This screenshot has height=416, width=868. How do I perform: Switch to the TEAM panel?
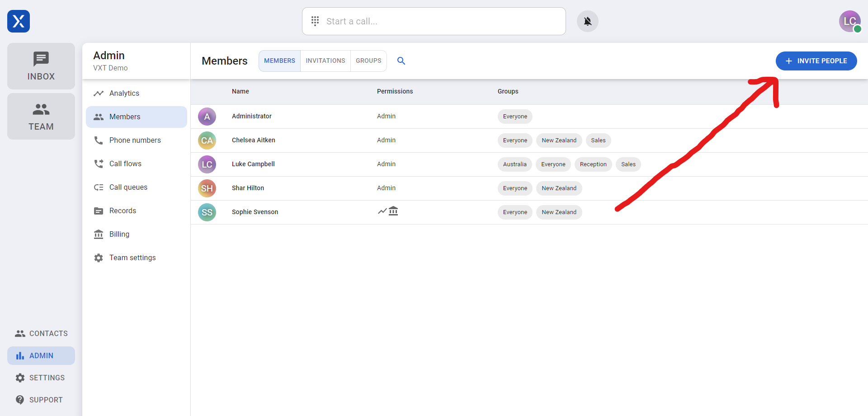pyautogui.click(x=41, y=116)
